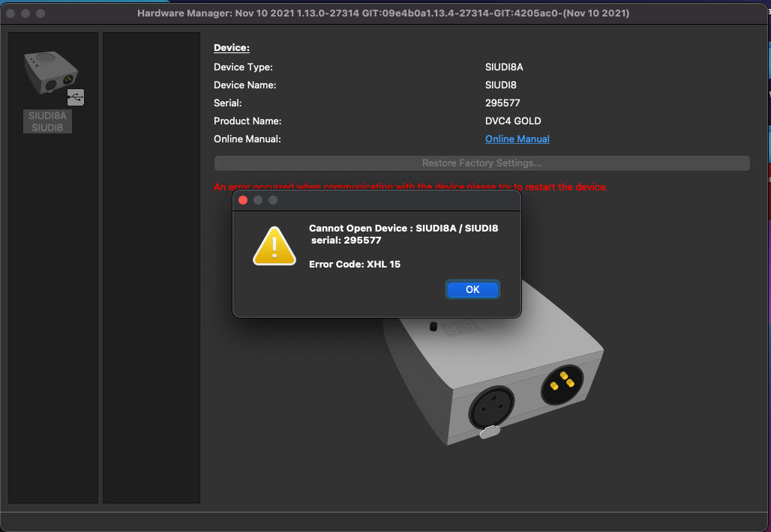This screenshot has width=771, height=532.
Task: Click the Cannot Open Device message text
Action: [x=403, y=234]
